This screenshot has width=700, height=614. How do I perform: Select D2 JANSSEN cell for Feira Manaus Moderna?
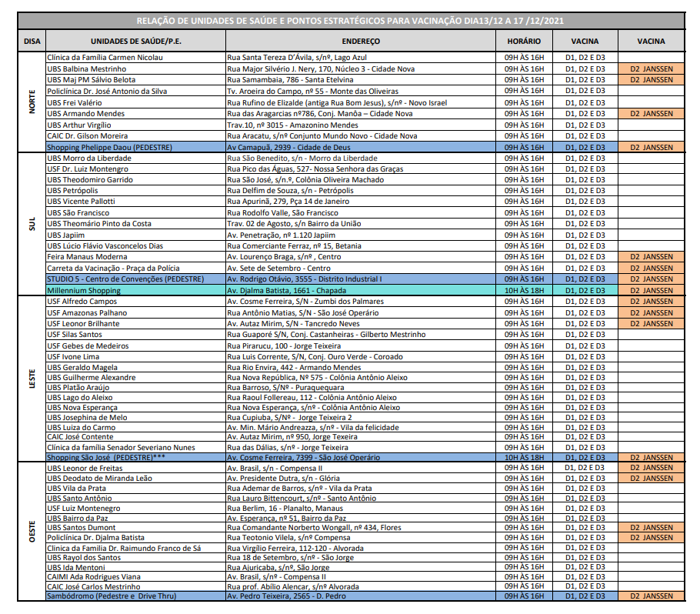click(651, 257)
